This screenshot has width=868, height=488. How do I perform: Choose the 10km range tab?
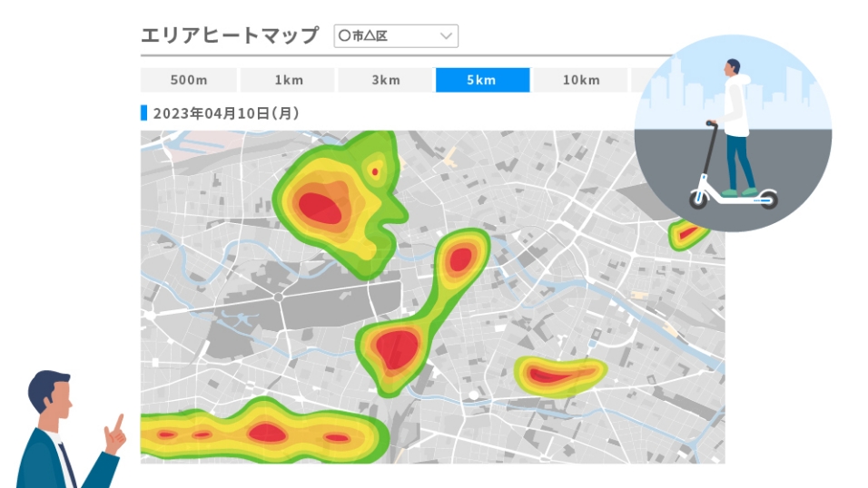pos(581,80)
